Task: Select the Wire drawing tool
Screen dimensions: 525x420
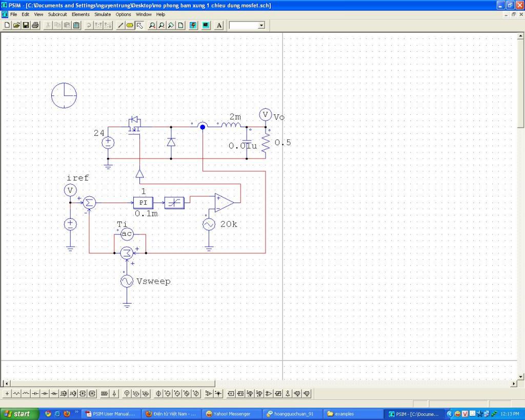Action: pyautogui.click(x=120, y=25)
